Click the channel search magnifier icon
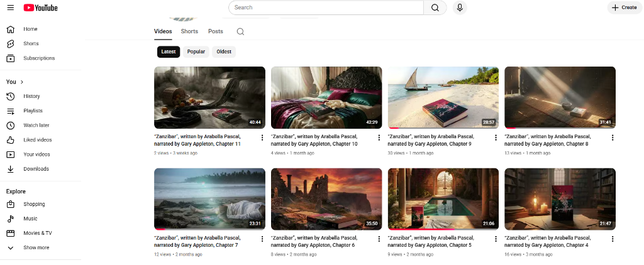The width and height of the screenshot is (644, 265). [x=240, y=31]
